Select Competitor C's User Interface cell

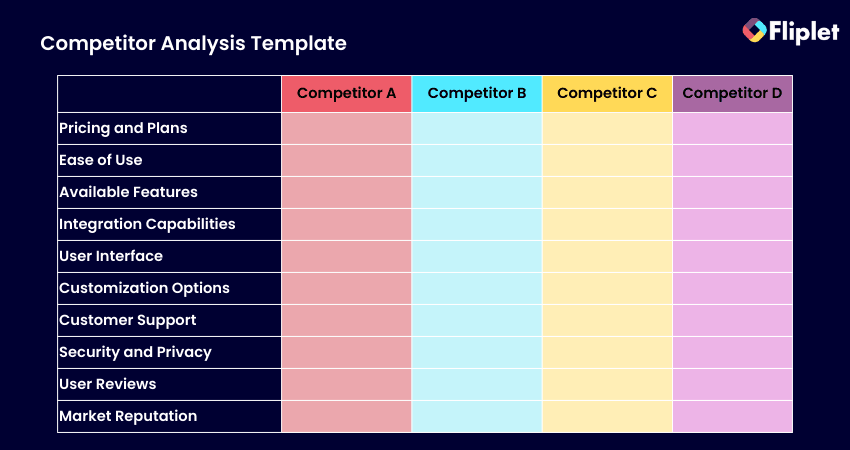pyautogui.click(x=607, y=256)
